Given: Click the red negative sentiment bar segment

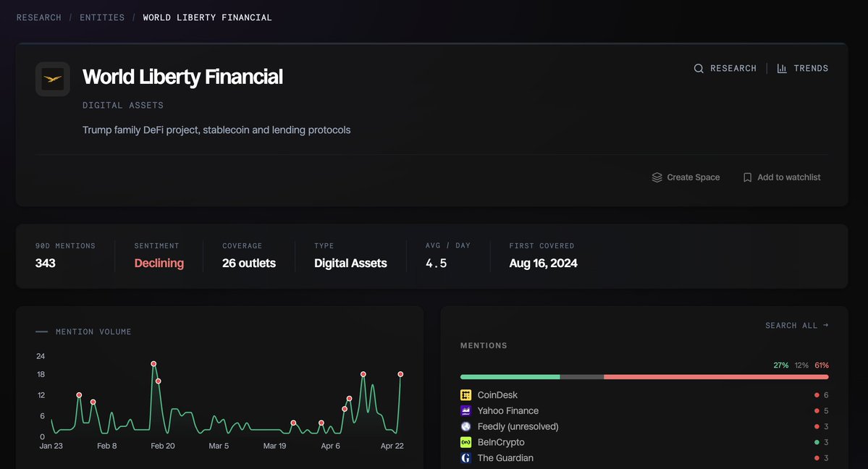Looking at the screenshot, I should point(716,376).
